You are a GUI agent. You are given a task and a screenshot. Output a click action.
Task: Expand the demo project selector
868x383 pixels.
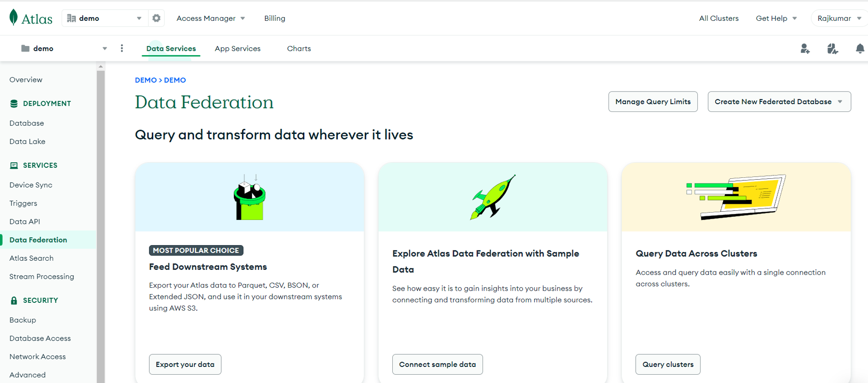tap(105, 49)
